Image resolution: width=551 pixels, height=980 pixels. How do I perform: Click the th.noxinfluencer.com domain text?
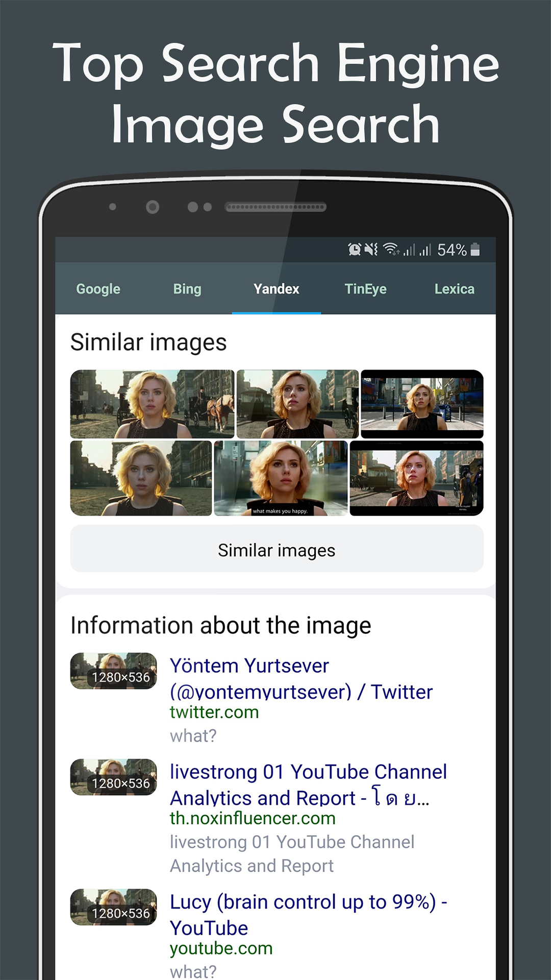[x=253, y=818]
